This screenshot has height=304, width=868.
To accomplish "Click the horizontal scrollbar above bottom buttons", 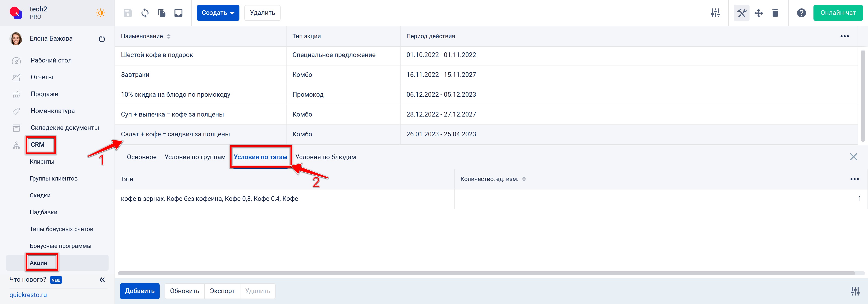I will pos(486,273).
